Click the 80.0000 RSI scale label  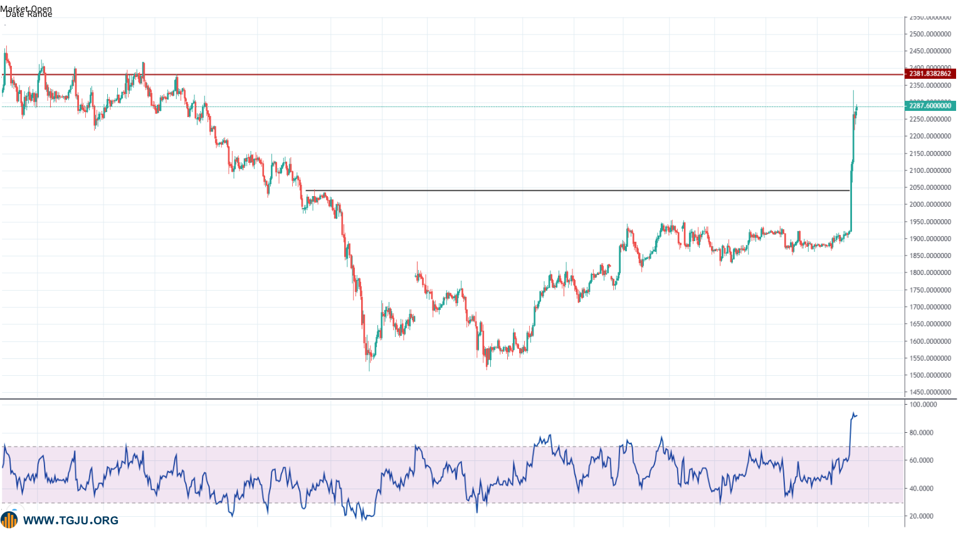(922, 432)
